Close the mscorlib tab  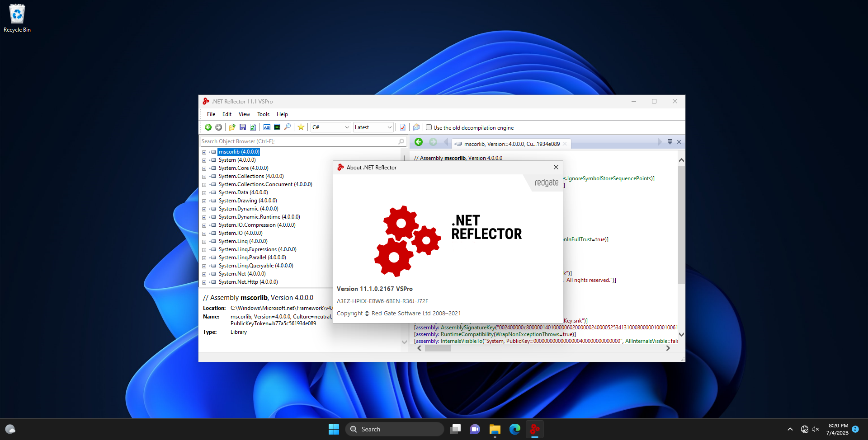[565, 144]
